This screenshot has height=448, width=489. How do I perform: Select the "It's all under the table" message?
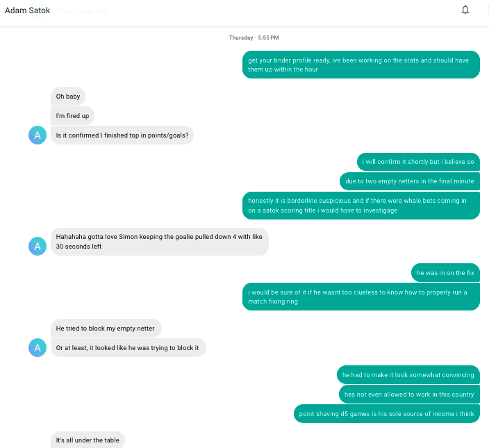point(88,440)
